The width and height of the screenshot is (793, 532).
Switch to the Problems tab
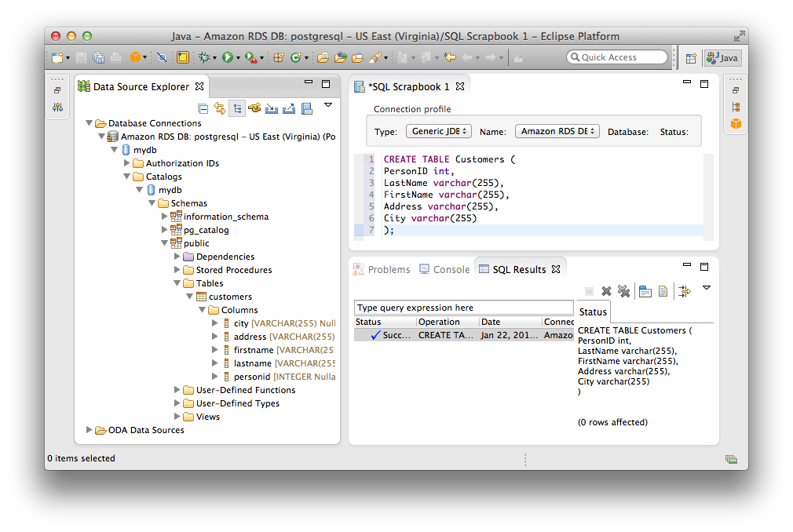click(x=389, y=269)
